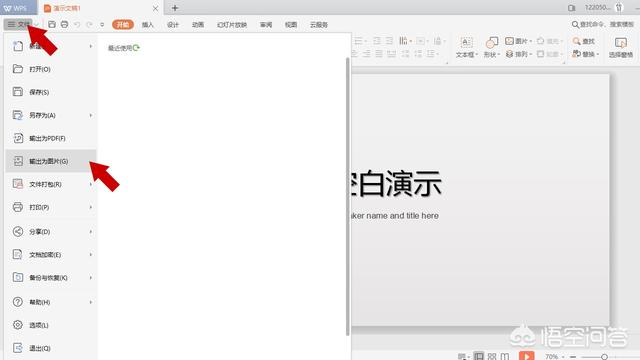
Task: Open the 替换 replace dropdown
Action: pos(585,54)
